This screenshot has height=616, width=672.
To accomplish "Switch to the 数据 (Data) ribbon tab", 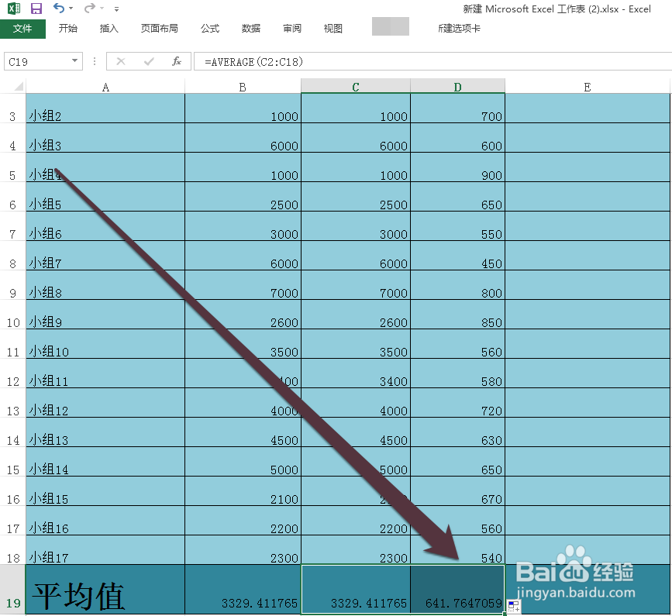I will click(x=250, y=28).
